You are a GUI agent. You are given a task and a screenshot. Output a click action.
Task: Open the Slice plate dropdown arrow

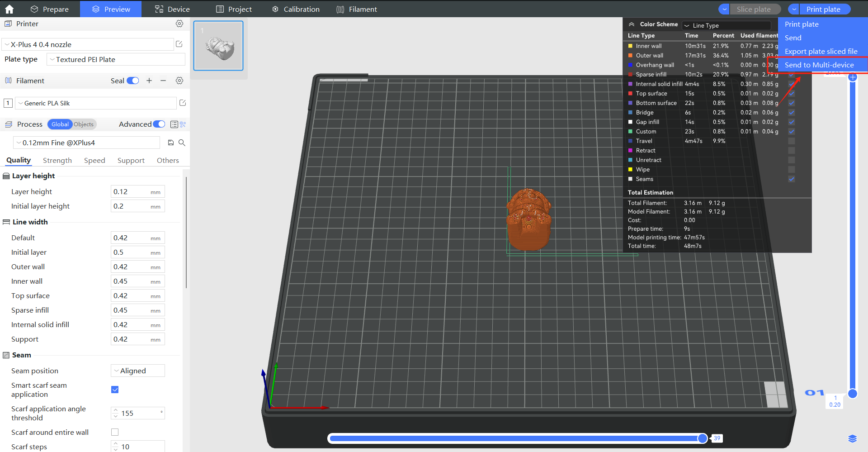724,9
